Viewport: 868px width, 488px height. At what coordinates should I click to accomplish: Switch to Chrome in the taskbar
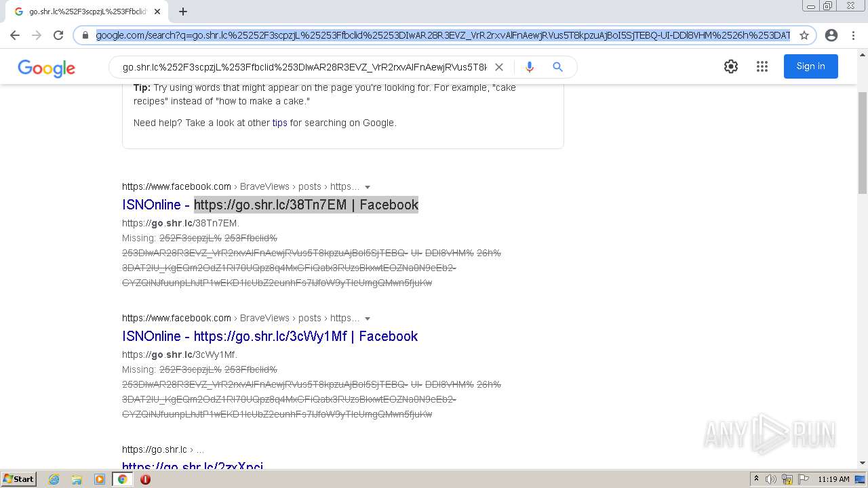123,479
